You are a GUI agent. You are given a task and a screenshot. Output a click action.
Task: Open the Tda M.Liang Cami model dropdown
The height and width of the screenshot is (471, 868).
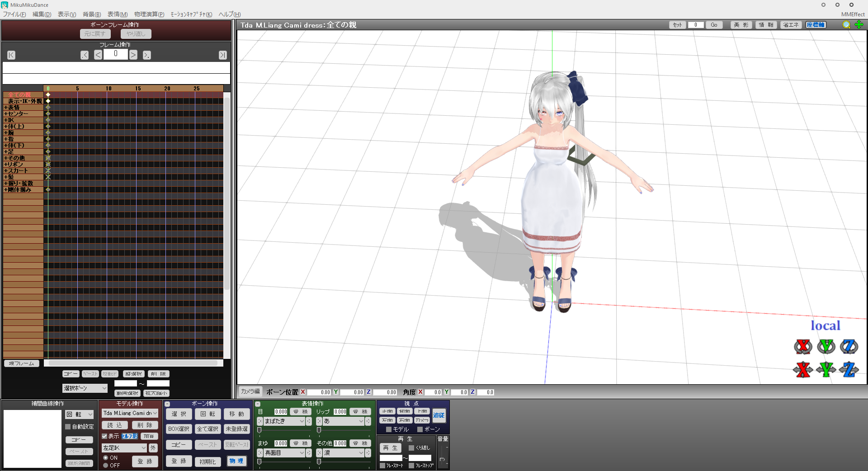[130, 413]
